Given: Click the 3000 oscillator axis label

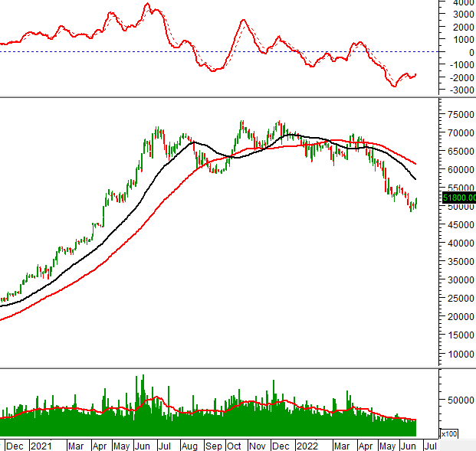Looking at the screenshot, I should pos(463,15).
